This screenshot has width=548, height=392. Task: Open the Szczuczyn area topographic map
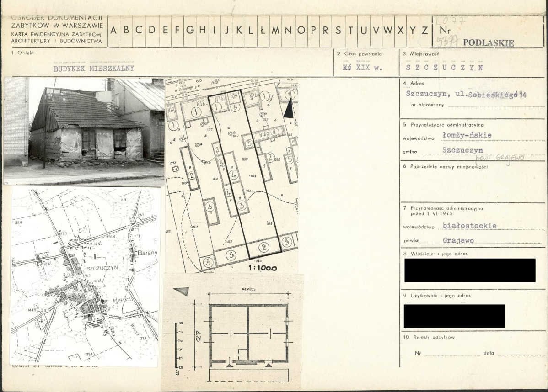[85, 276]
